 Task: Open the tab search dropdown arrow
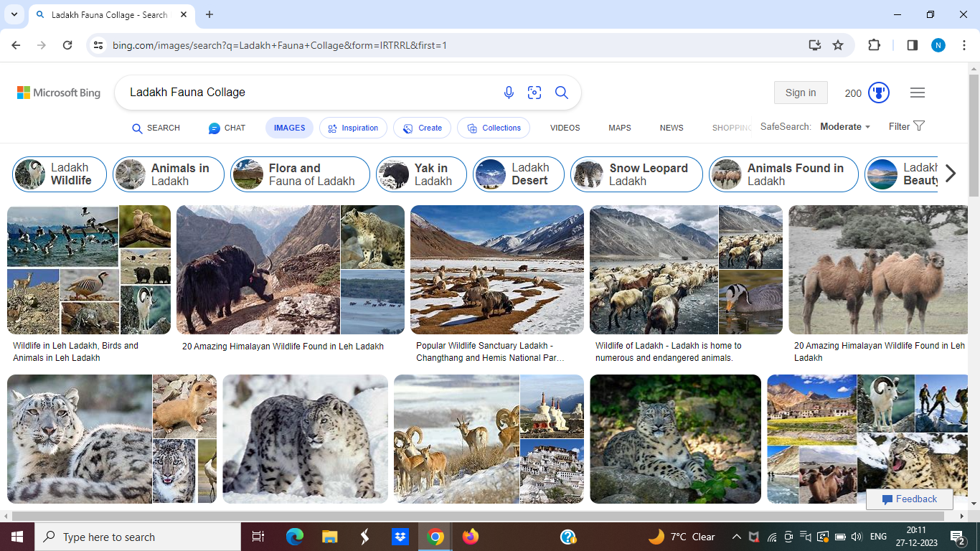14,14
